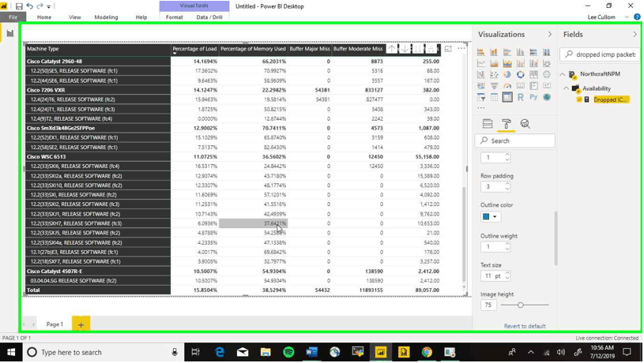This screenshot has width=644, height=363.
Task: Open the quick access toolbar customize dropdown
Action: pos(48,6)
